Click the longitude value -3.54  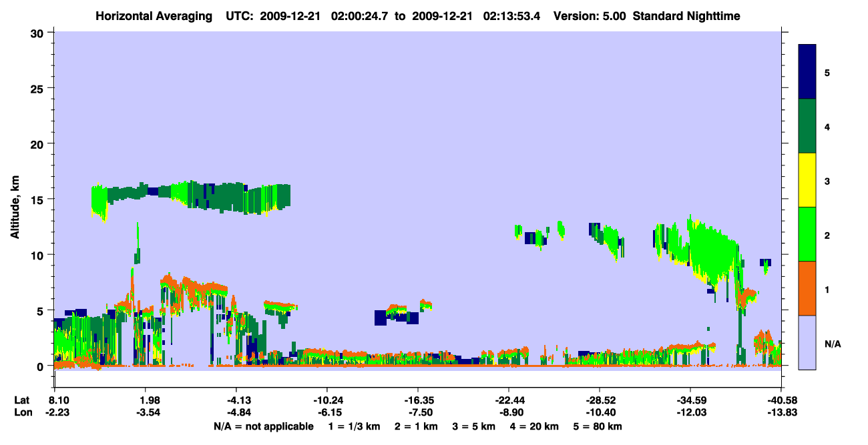click(x=149, y=413)
